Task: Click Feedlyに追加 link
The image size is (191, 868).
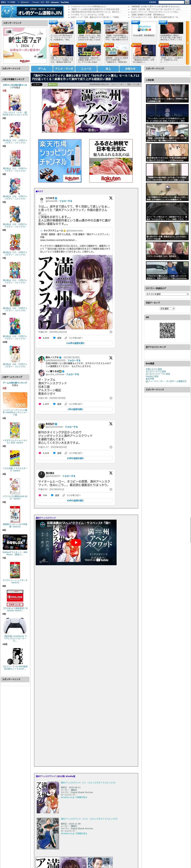Action: click(x=152, y=376)
